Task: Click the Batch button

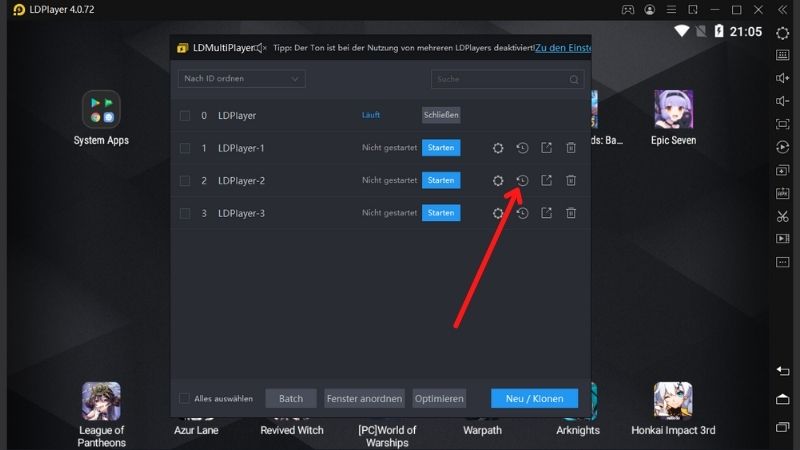Action: pyautogui.click(x=291, y=398)
